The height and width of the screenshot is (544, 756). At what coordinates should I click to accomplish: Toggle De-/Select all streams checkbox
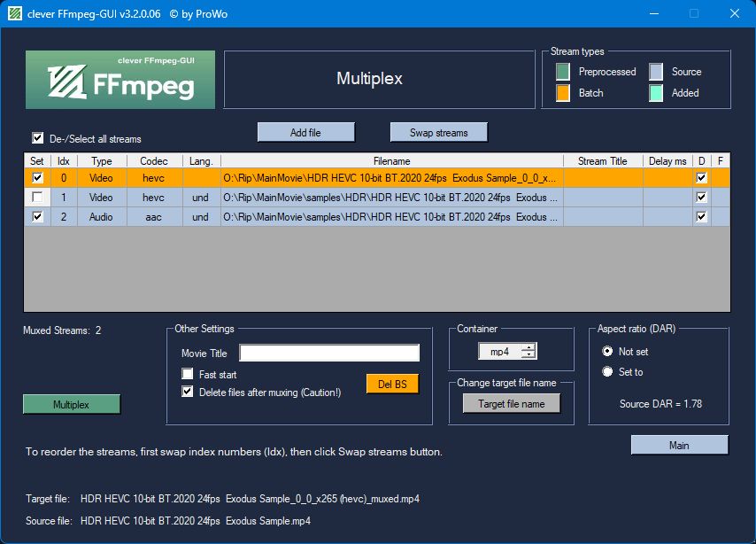click(x=37, y=138)
